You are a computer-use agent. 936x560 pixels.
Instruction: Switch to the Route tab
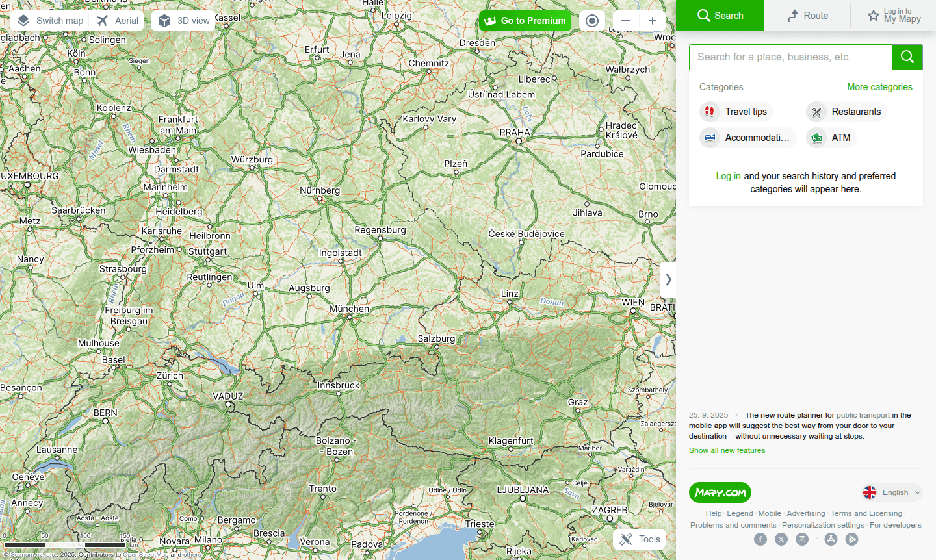(806, 15)
